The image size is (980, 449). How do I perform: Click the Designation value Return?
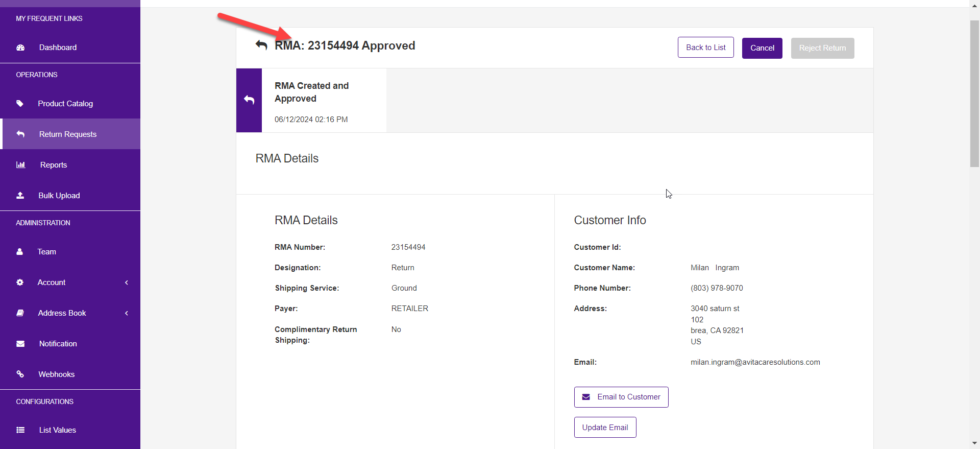[403, 268]
